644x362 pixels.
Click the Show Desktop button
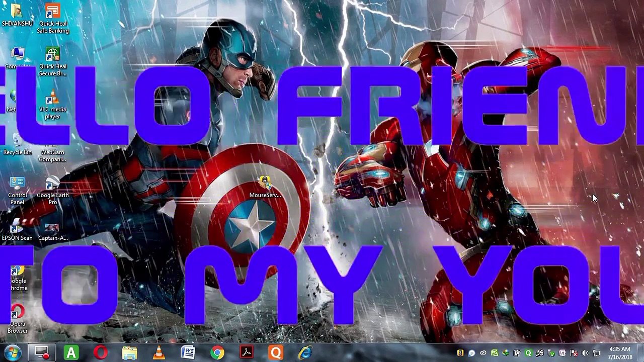pos(640,353)
